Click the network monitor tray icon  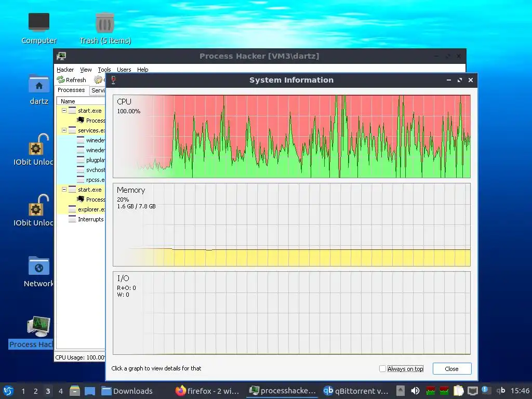(x=472, y=391)
